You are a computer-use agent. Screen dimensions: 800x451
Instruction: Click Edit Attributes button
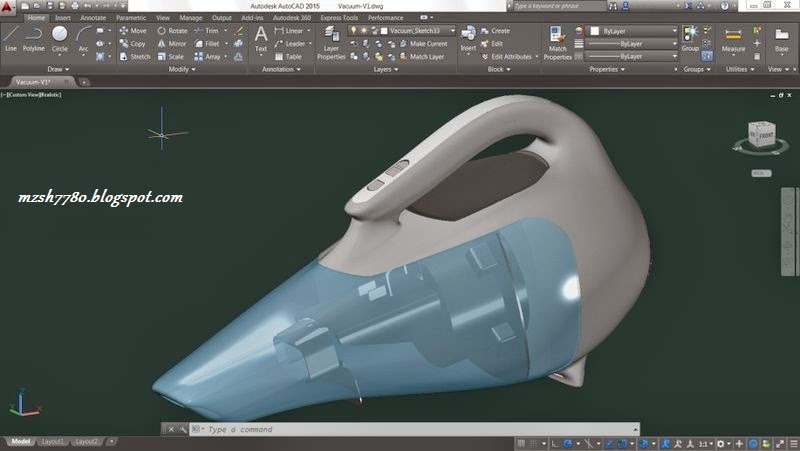click(x=507, y=57)
